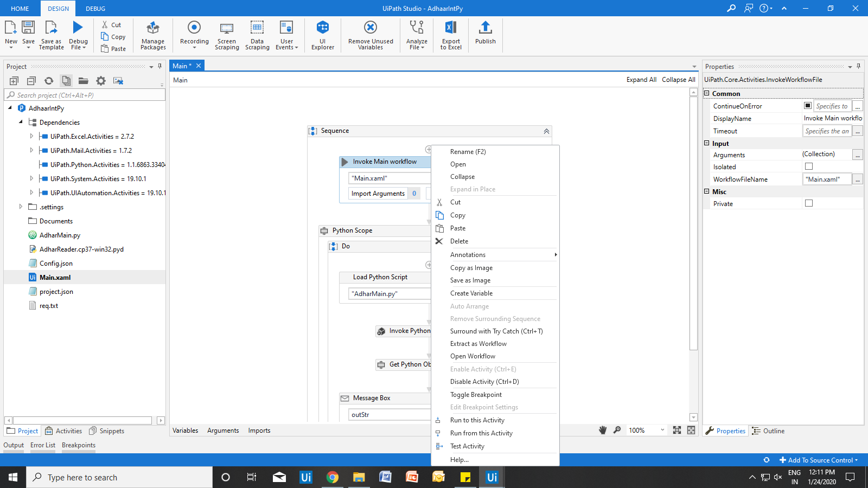Image resolution: width=868 pixels, height=488 pixels.
Task: Open Chrome from the Windows taskbar
Action: pyautogui.click(x=333, y=477)
